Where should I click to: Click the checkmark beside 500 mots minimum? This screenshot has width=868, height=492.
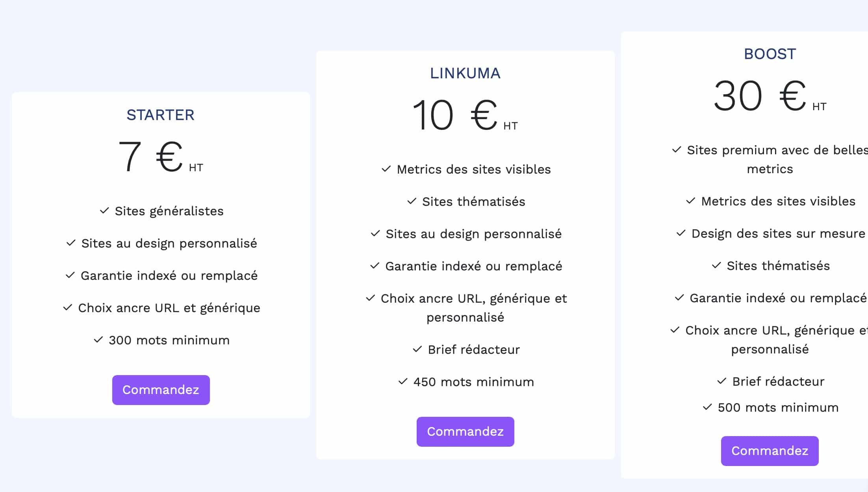706,407
